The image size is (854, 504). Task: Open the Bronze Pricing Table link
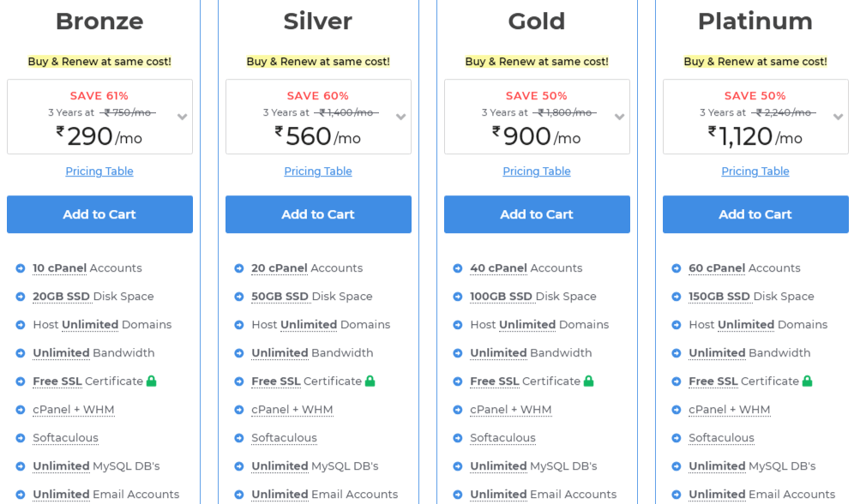pos(99,171)
